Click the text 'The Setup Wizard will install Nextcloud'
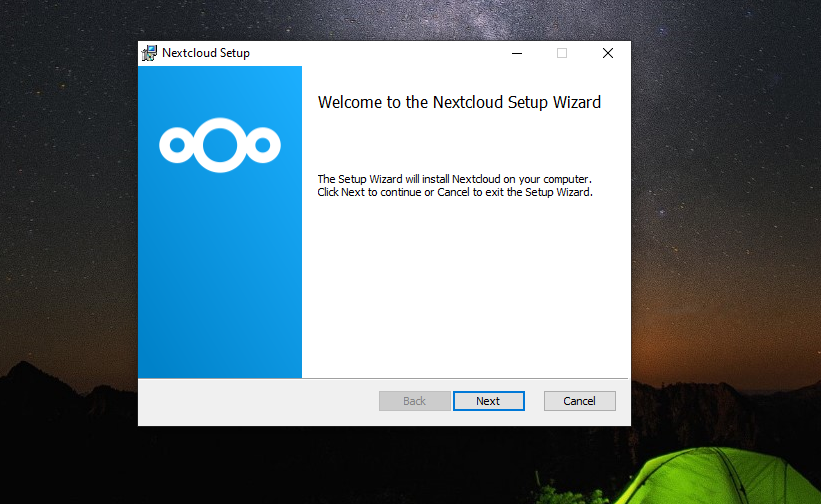 point(408,179)
